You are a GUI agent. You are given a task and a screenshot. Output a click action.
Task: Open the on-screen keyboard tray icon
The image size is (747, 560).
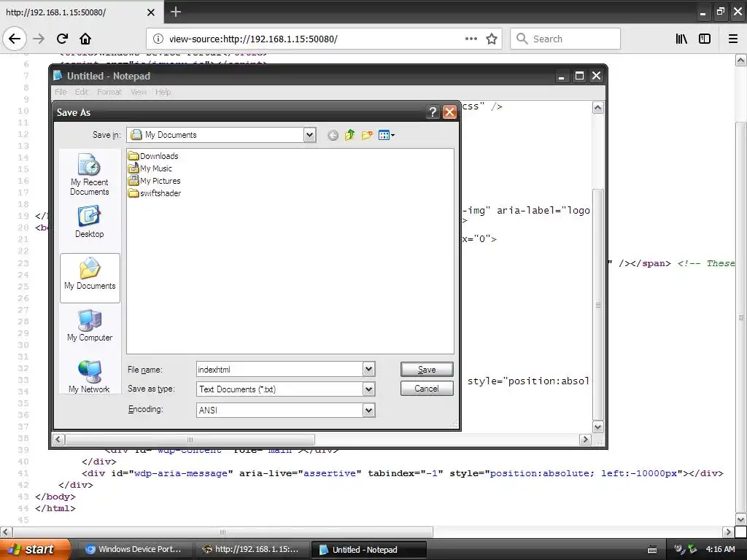click(x=652, y=550)
